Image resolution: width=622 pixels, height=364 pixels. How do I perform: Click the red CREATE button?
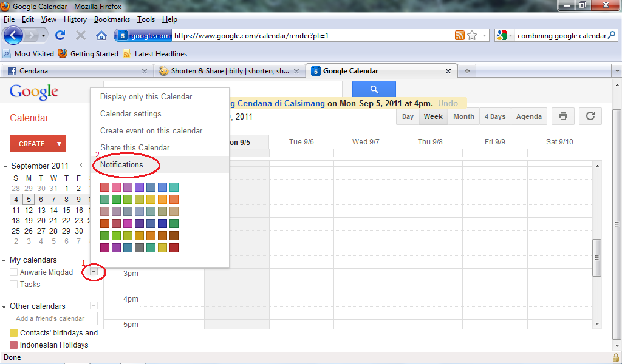[x=32, y=144]
